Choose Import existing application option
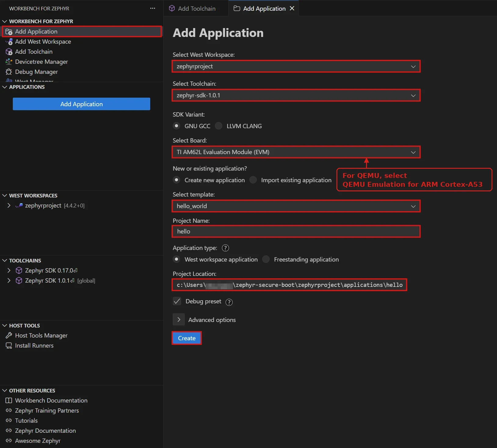Image resolution: width=497 pixels, height=448 pixels. coord(253,180)
